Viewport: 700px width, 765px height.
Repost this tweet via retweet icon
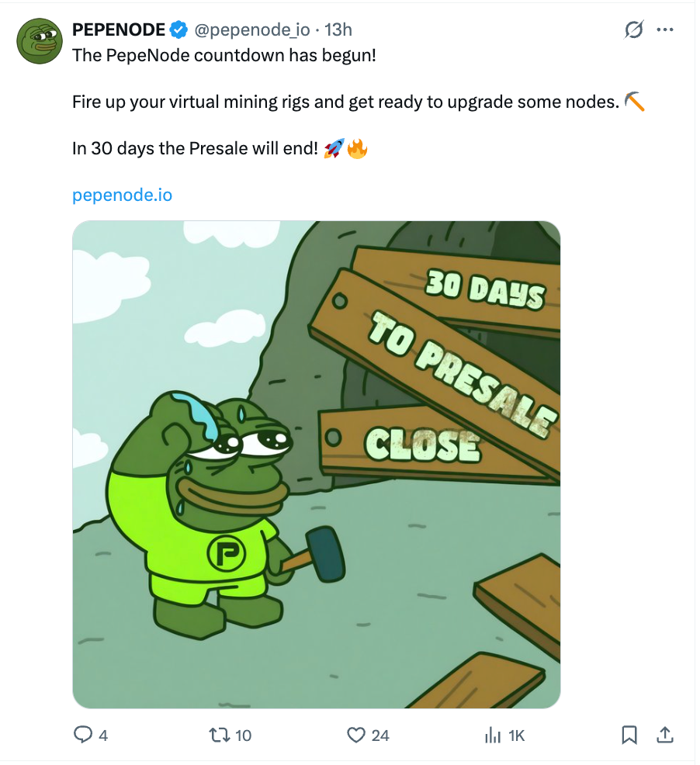(220, 735)
